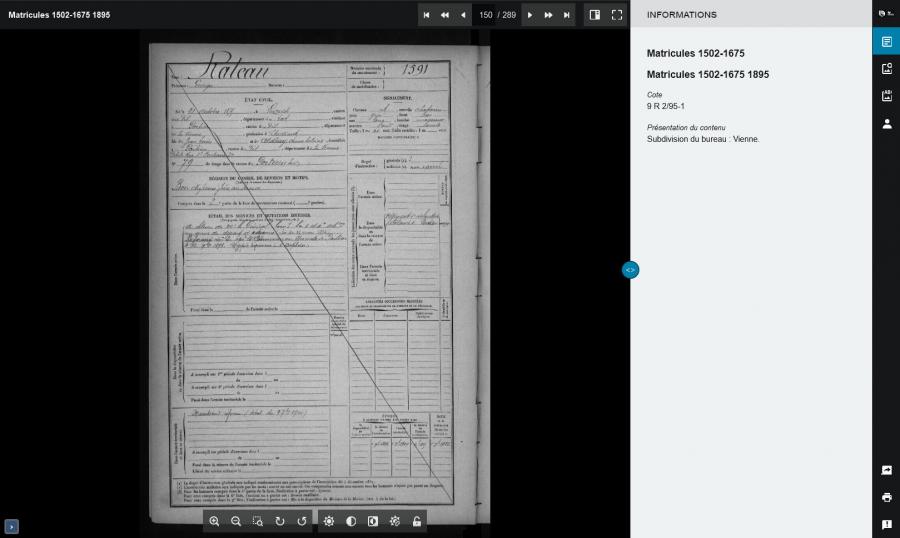Jump forward several pages with double-right arrow

coord(548,15)
